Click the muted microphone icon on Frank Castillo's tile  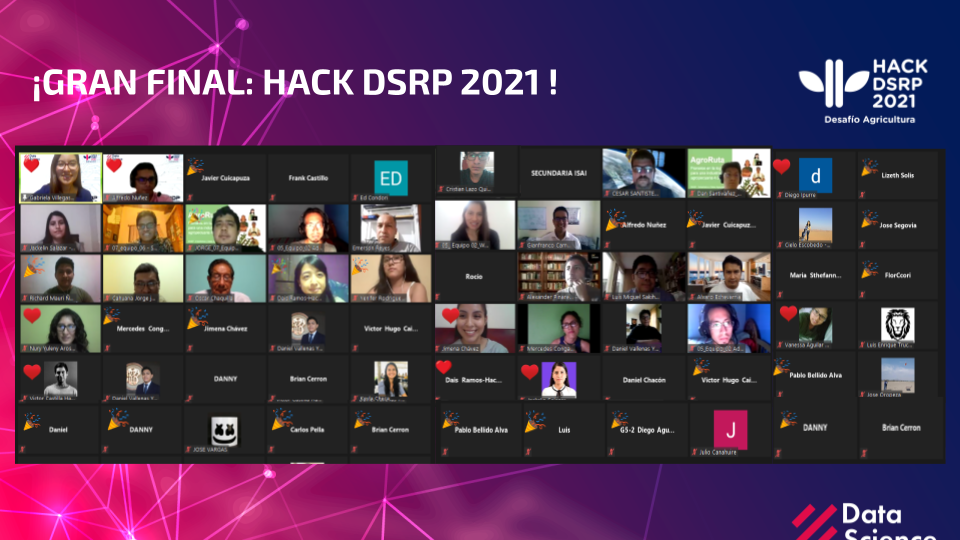(272, 198)
